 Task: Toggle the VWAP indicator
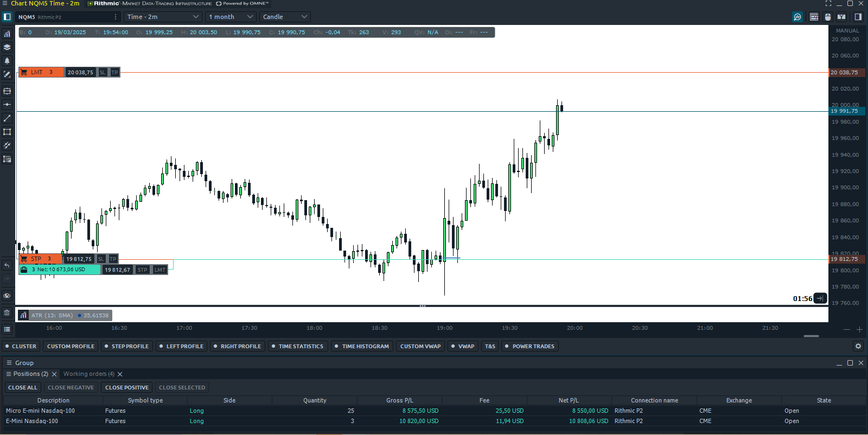pos(463,346)
